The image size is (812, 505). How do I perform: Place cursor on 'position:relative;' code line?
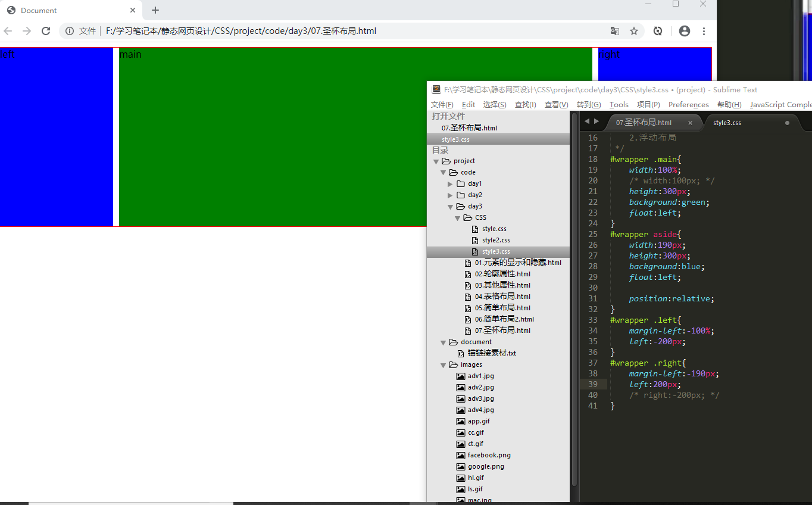click(672, 298)
